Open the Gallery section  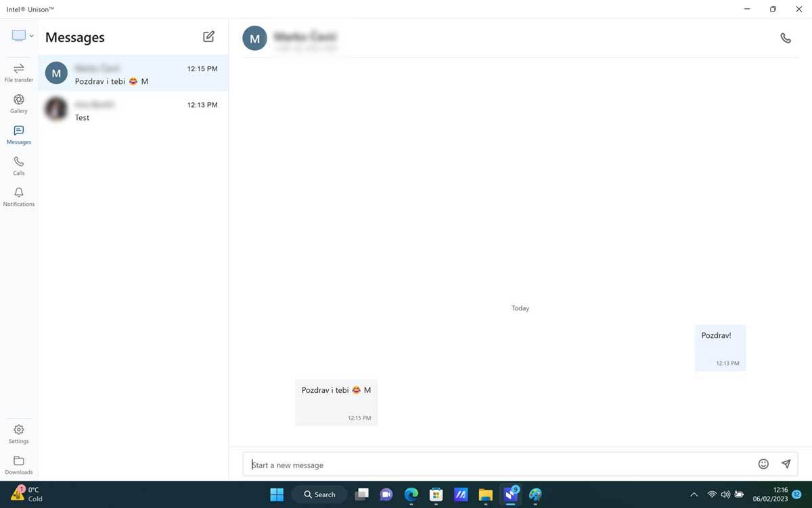[19, 104]
